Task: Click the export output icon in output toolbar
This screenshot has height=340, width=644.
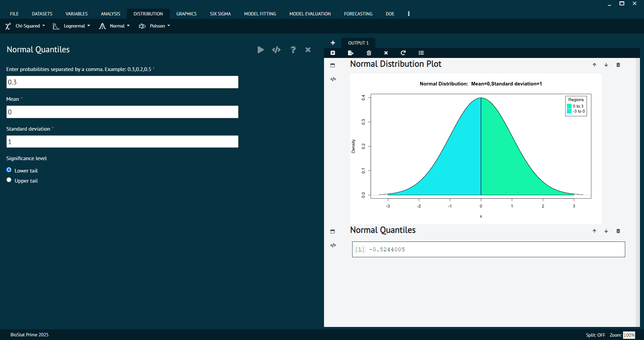Action: click(351, 53)
